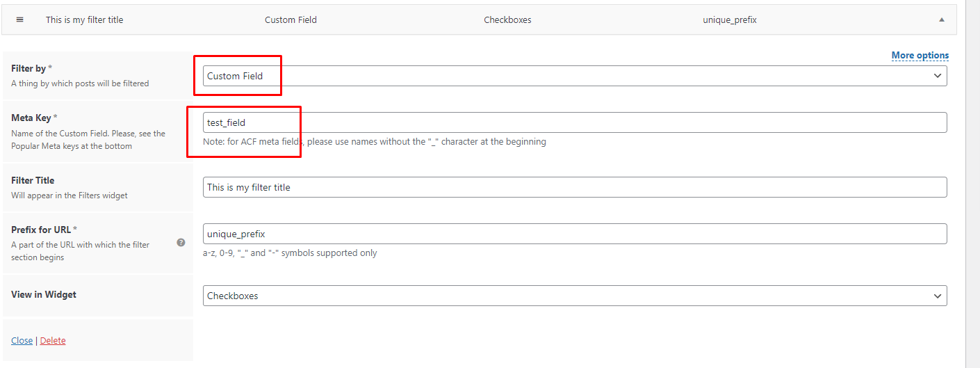Click the vertical scrollbar on the right
The image size is (980, 368).
coord(973,184)
